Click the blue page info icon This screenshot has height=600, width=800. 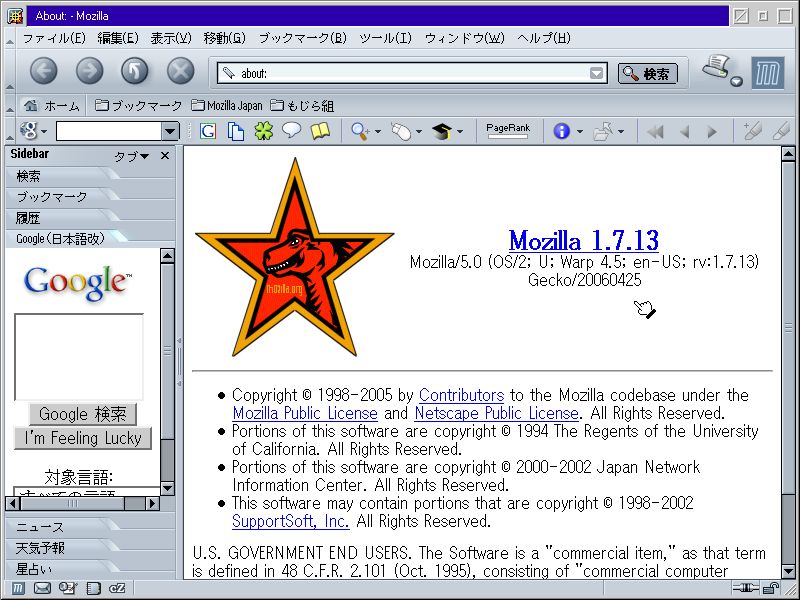(561, 131)
